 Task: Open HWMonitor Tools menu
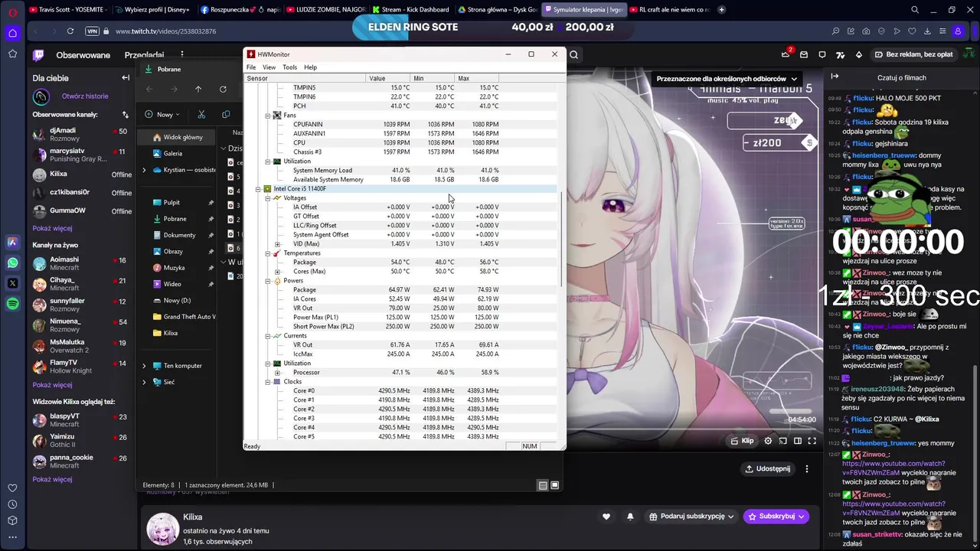(289, 67)
